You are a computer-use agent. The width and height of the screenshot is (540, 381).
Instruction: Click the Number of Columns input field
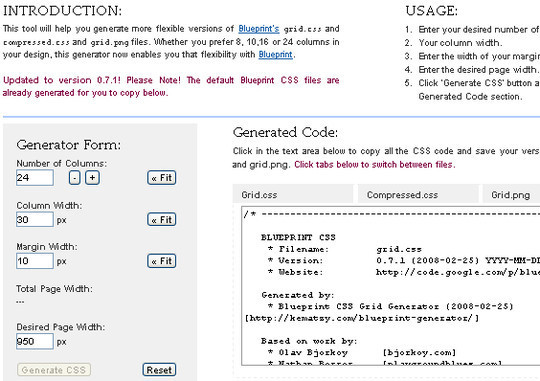pyautogui.click(x=35, y=178)
